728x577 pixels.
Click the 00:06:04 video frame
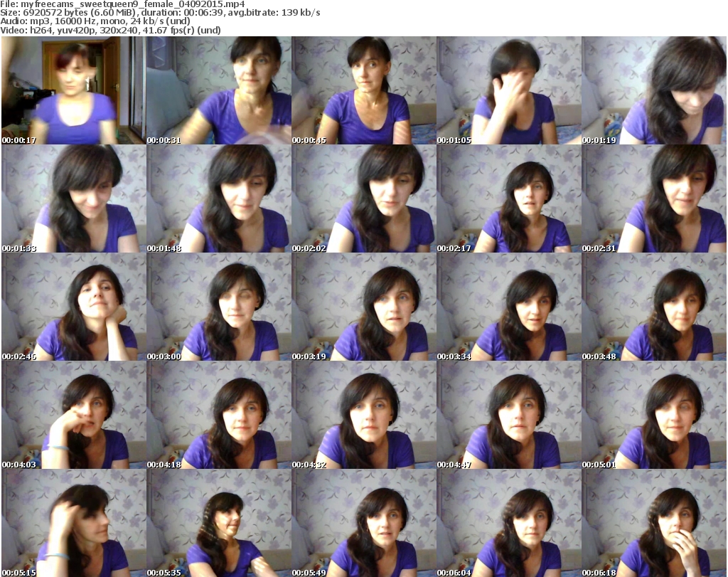coord(509,523)
